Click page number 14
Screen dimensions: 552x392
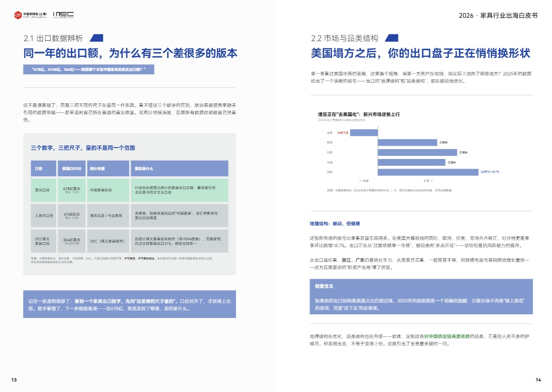coord(538,380)
